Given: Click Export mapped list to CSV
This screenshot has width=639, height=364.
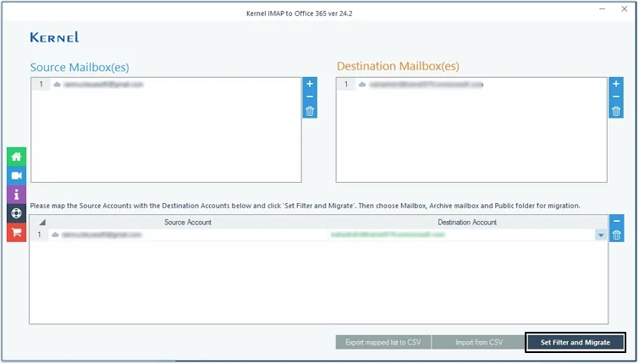Looking at the screenshot, I should point(383,342).
